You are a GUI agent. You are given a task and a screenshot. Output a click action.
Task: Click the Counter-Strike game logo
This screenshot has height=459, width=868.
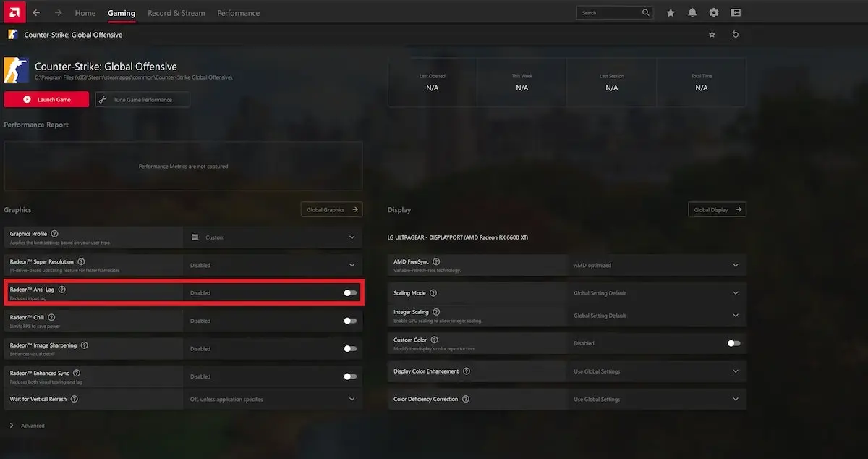(17, 70)
